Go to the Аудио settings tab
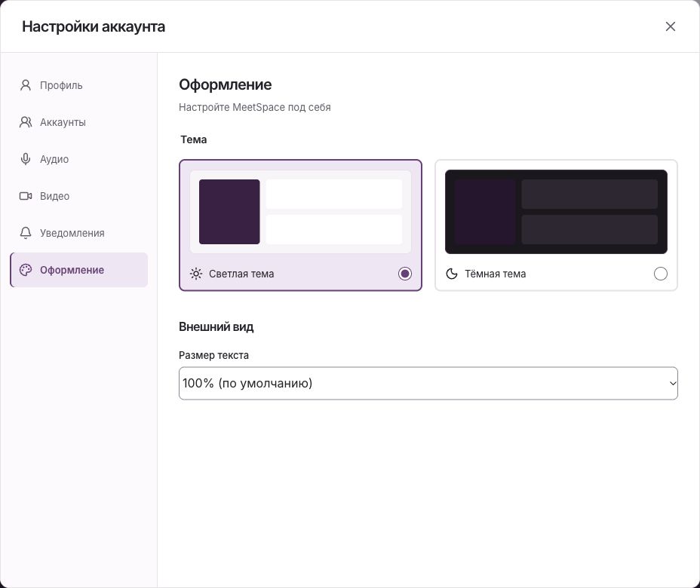The width and height of the screenshot is (700, 588). point(79,159)
